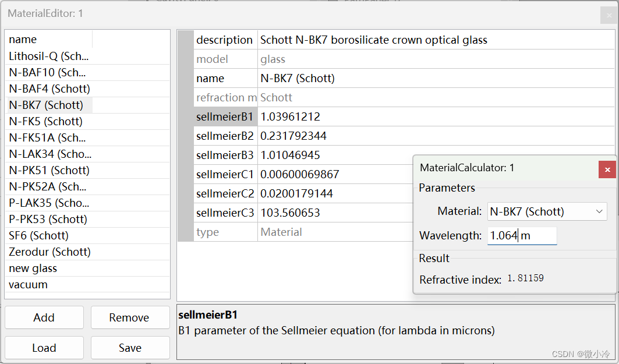Select SF6 (Schott) in material list
619x364 pixels.
click(x=38, y=235)
